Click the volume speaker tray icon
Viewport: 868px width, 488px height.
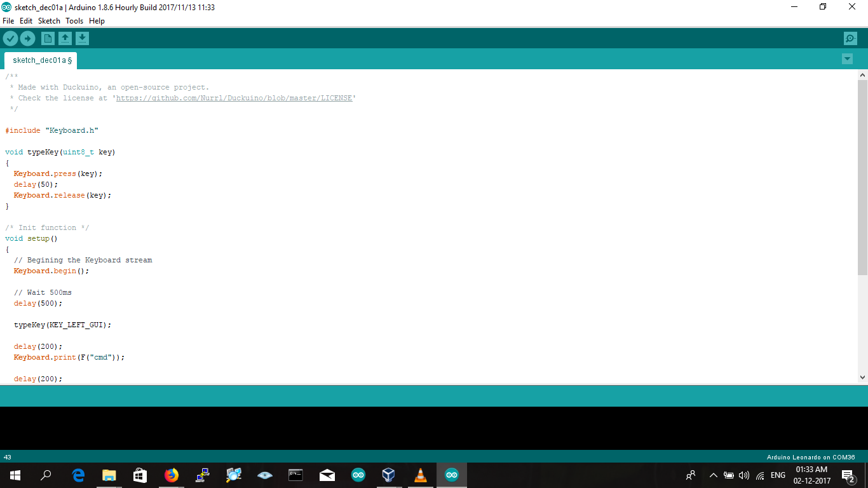pyautogui.click(x=744, y=475)
